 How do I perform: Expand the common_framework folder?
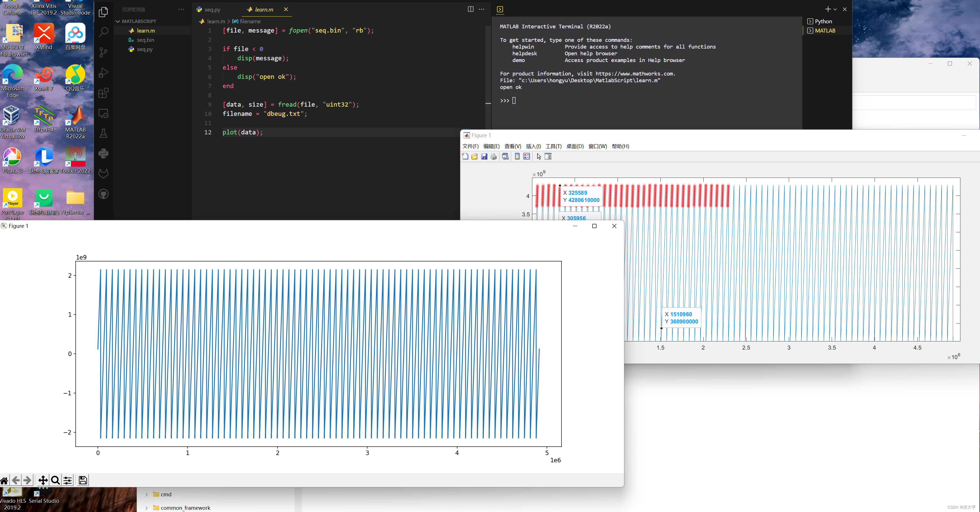(x=146, y=508)
